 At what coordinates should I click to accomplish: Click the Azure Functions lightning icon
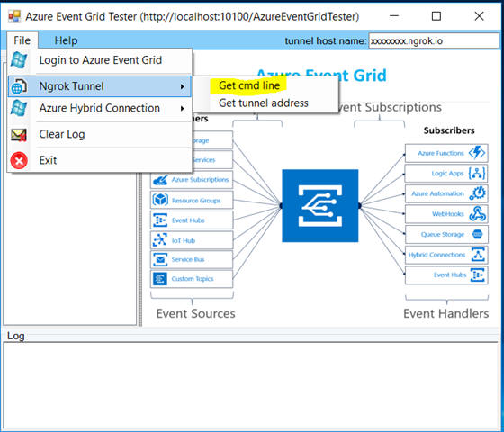[x=477, y=153]
